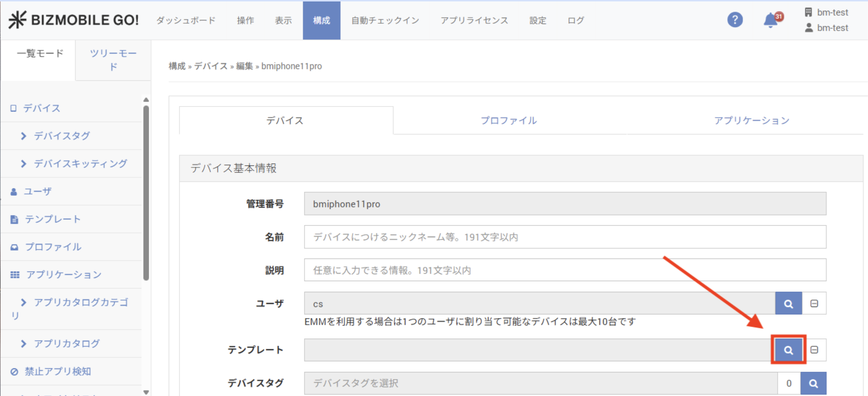
Task: Open device tag search magnifier button
Action: tap(813, 383)
